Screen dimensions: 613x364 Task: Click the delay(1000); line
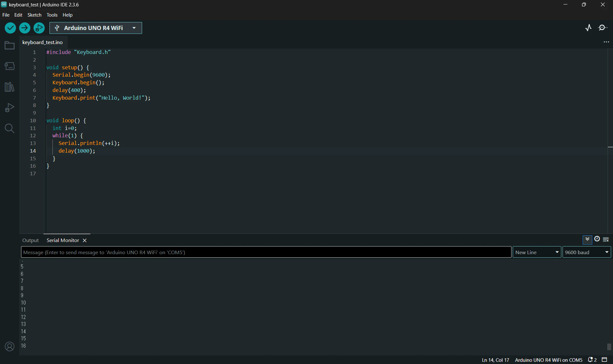(77, 151)
